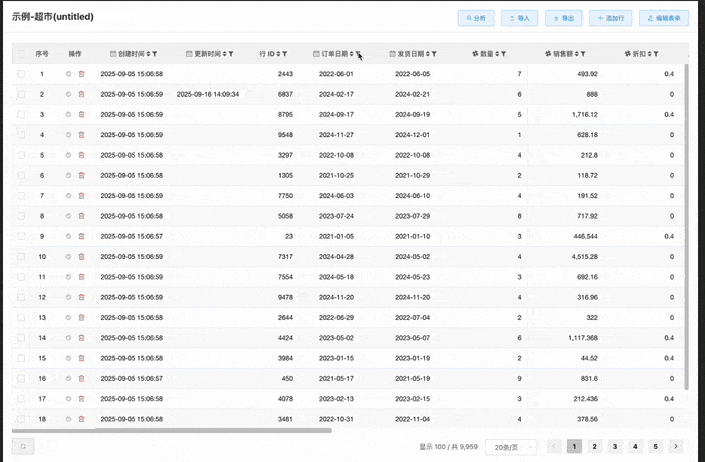This screenshot has height=462, width=705.
Task: Click the previous page left chevron
Action: click(553, 446)
